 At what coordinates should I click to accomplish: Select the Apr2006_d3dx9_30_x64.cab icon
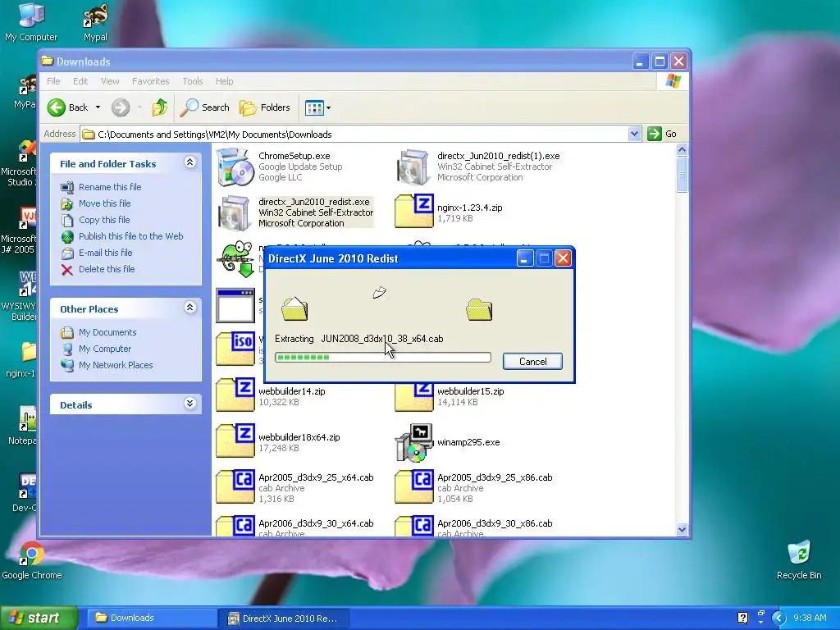[x=235, y=526]
